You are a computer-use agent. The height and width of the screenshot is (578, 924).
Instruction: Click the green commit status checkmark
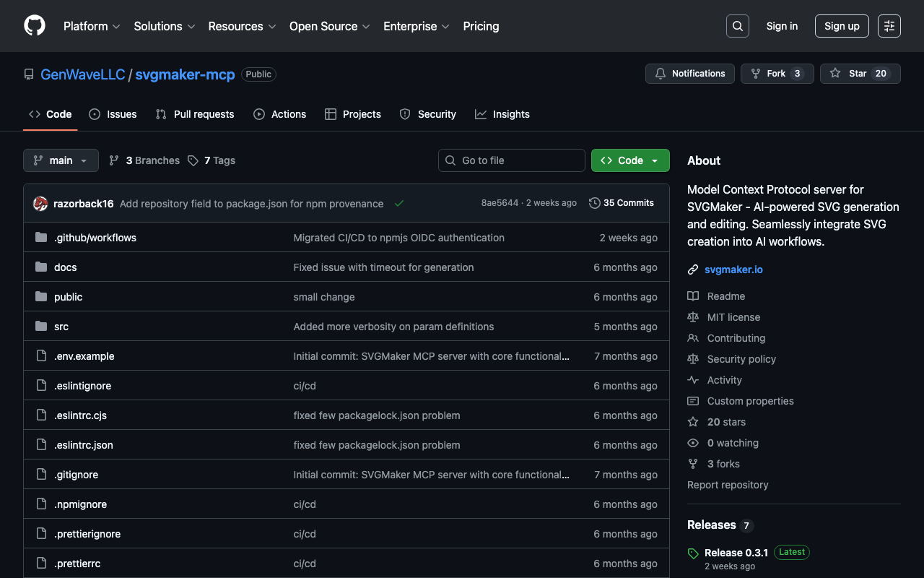point(398,204)
